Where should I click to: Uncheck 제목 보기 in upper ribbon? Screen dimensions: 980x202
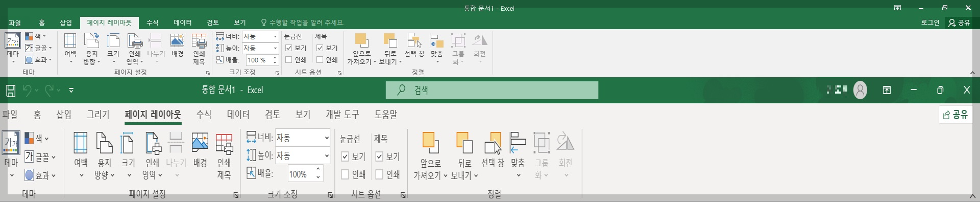(320, 48)
